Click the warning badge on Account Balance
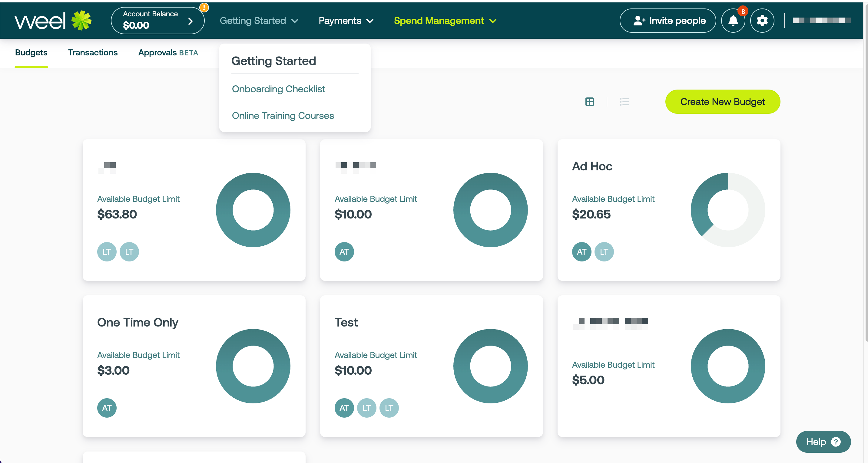The height and width of the screenshot is (463, 868). coord(204,7)
